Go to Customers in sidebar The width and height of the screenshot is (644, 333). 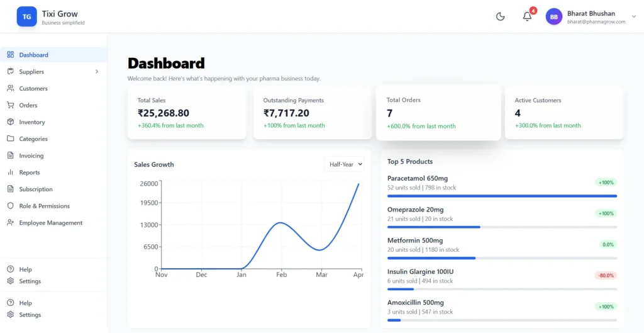coord(33,89)
